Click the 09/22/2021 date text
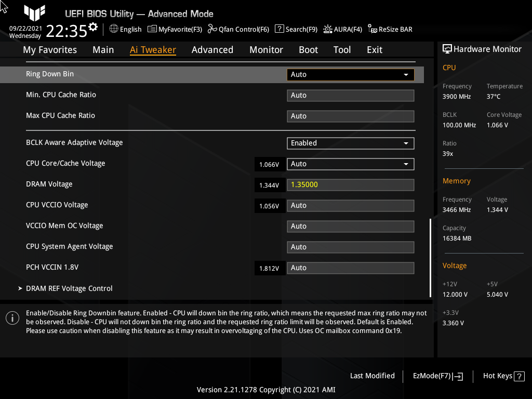This screenshot has width=532, height=399. pyautogui.click(x=25, y=29)
